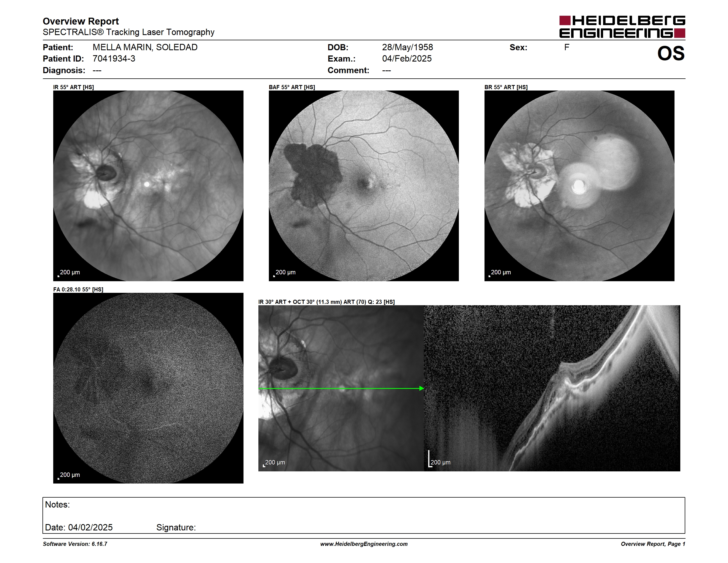Click the Signature field label
The width and height of the screenshot is (728, 563).
point(176,527)
